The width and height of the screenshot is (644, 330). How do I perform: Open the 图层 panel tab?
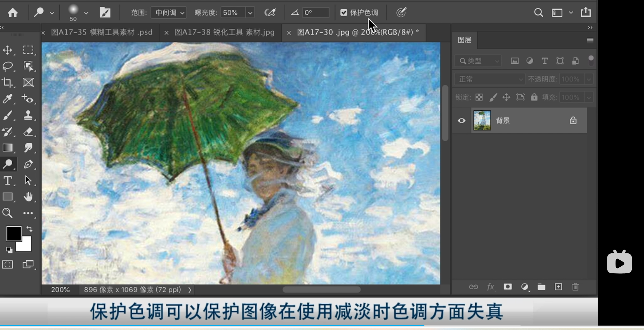(464, 40)
